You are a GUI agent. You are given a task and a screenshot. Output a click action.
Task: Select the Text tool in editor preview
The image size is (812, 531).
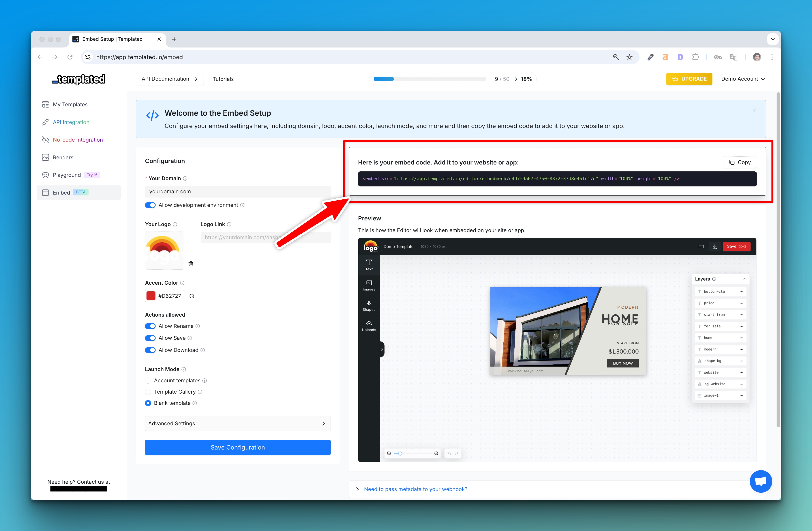click(x=369, y=265)
